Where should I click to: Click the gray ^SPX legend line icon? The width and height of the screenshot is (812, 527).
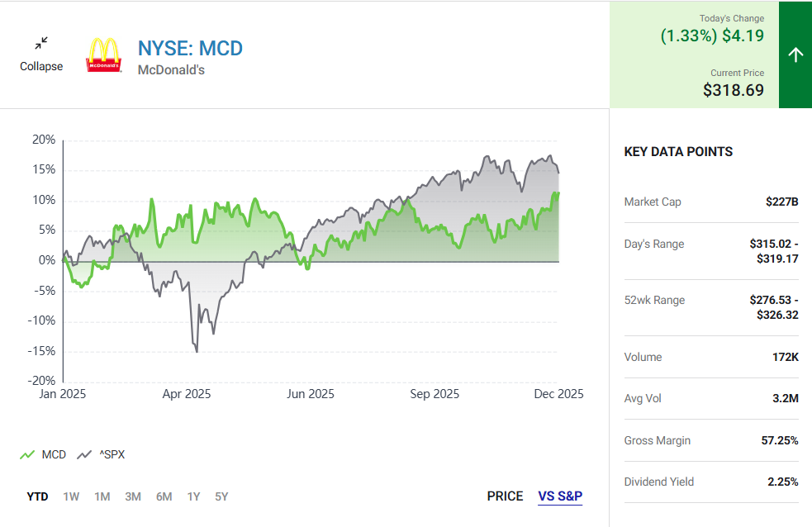[x=84, y=454]
